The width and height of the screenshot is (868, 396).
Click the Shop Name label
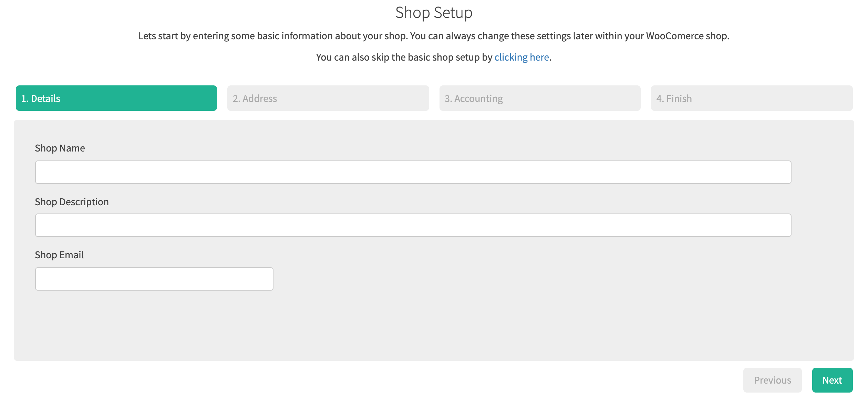tap(60, 148)
